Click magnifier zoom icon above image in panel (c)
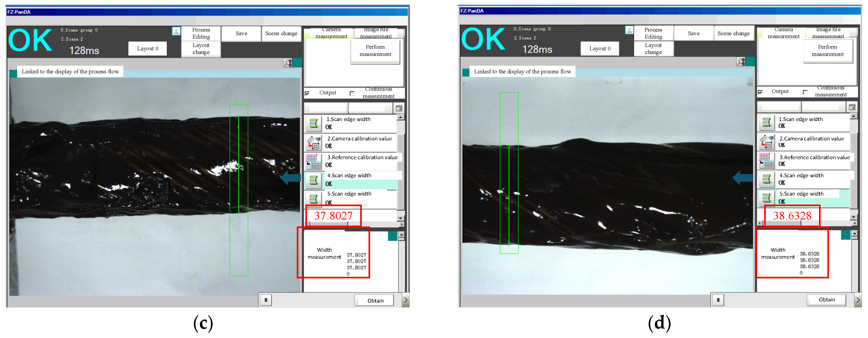The image size is (868, 338). coord(288,63)
